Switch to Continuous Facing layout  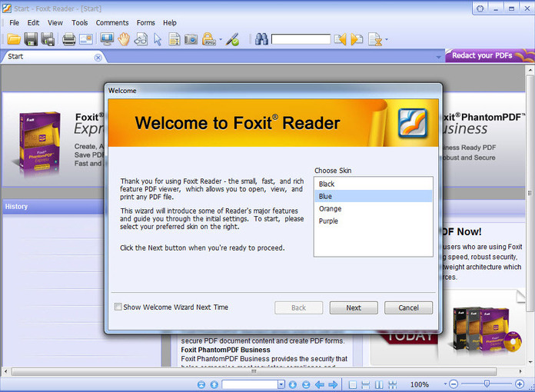392,385
